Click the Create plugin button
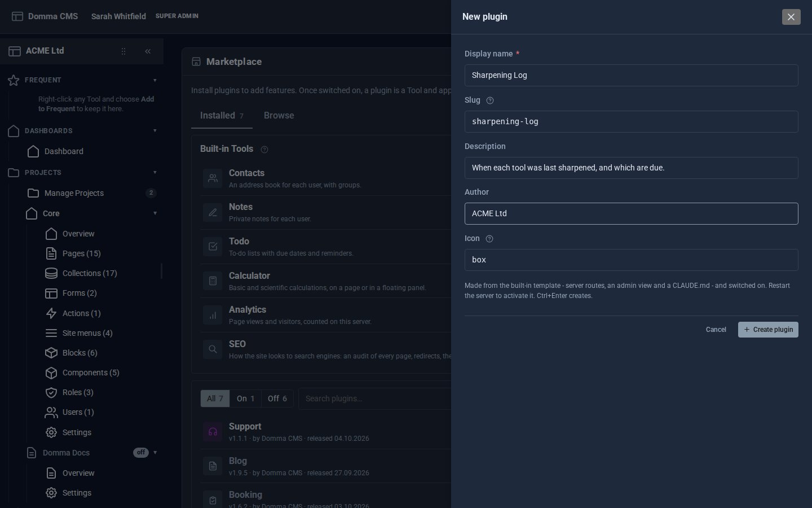Viewport: 812px width, 508px height. coord(768,330)
